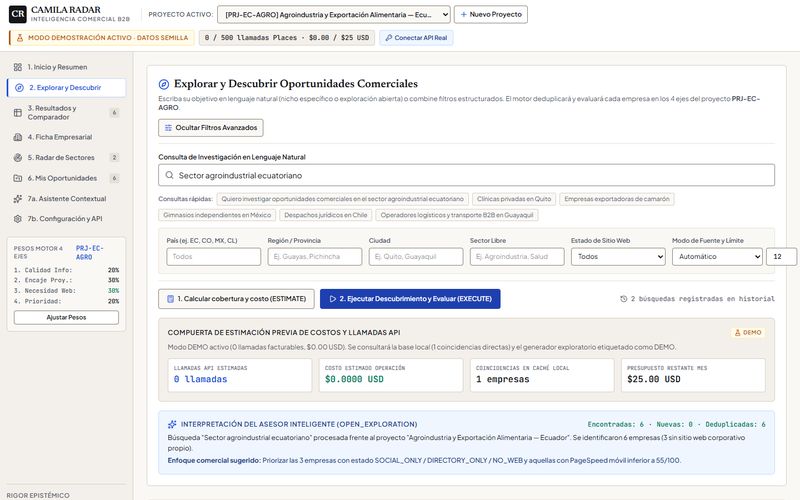
Task: Click the gear icon for Configuración y API
Action: coord(18,219)
